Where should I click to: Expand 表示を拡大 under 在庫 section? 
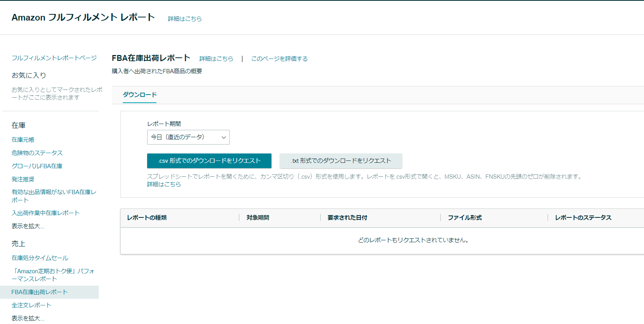click(x=28, y=226)
